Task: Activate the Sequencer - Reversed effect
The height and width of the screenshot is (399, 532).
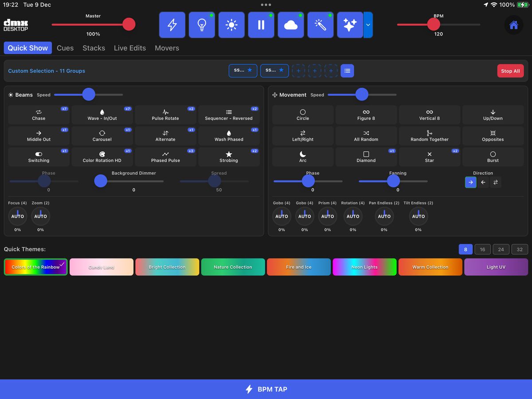Action: [229, 115]
